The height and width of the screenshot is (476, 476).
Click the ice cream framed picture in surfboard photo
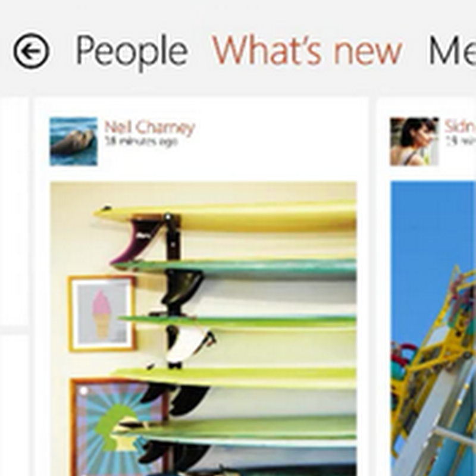click(x=102, y=314)
